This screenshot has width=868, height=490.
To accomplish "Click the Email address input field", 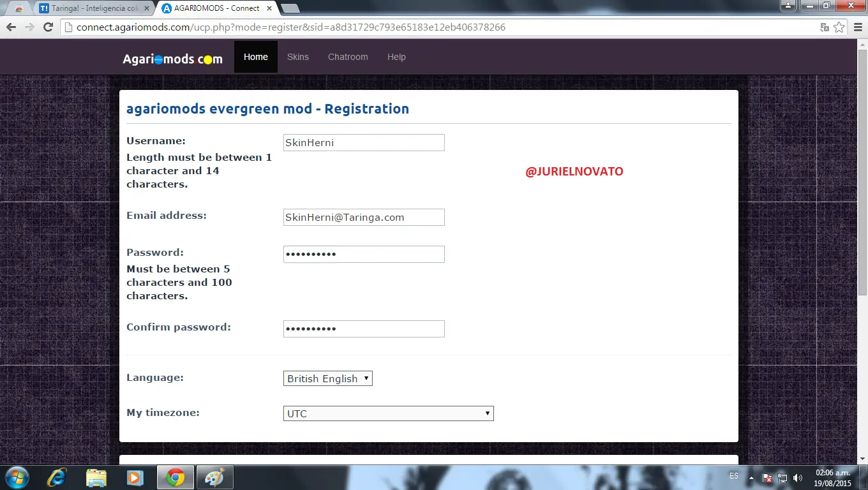I will (364, 217).
